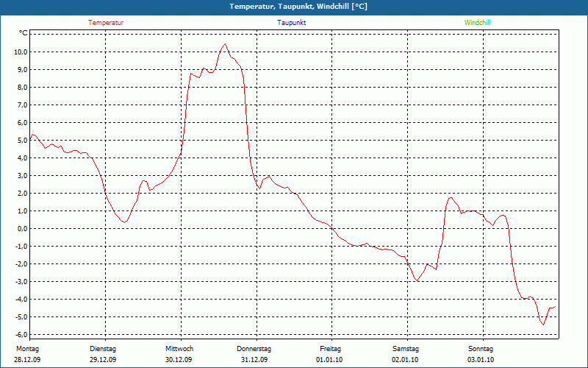Click the date 31.12.09
Viewport: 588px width, 368px height.
[x=254, y=360]
